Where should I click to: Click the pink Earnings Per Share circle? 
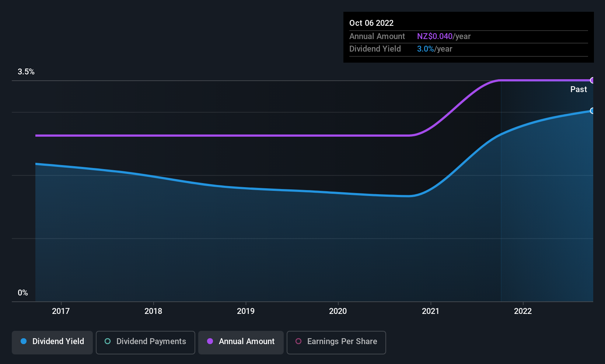[298, 341]
